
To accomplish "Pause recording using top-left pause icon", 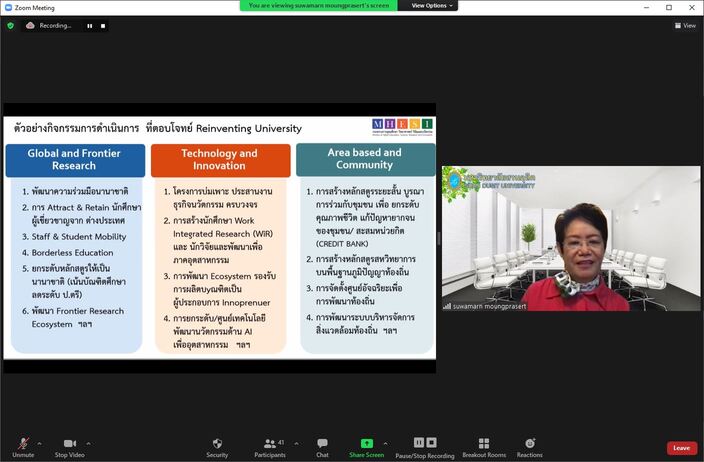I will point(90,26).
